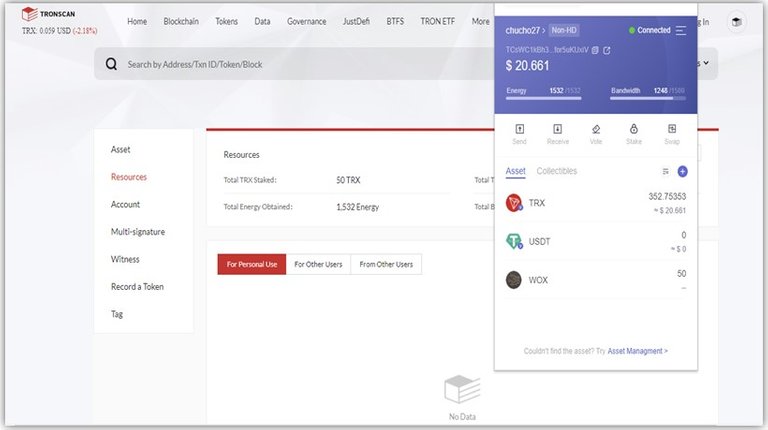The image size is (768, 430).
Task: Open the Asset Managment link
Action: click(637, 351)
